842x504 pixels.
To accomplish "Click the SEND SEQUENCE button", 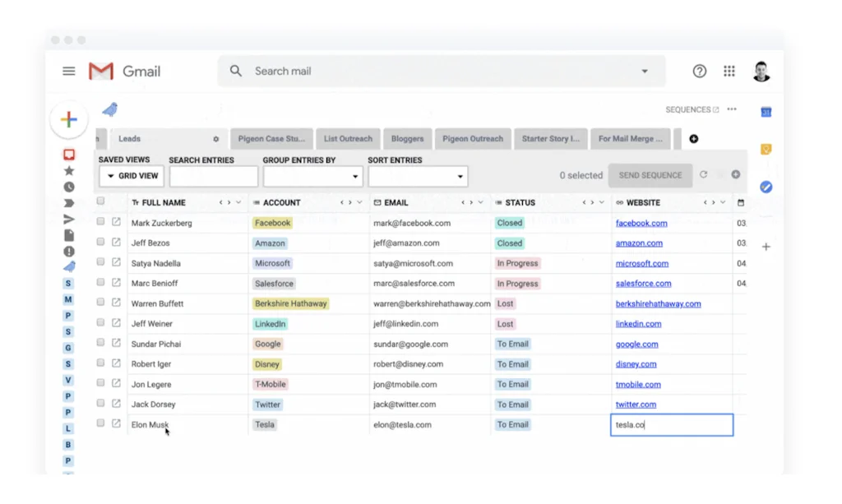I will (650, 174).
